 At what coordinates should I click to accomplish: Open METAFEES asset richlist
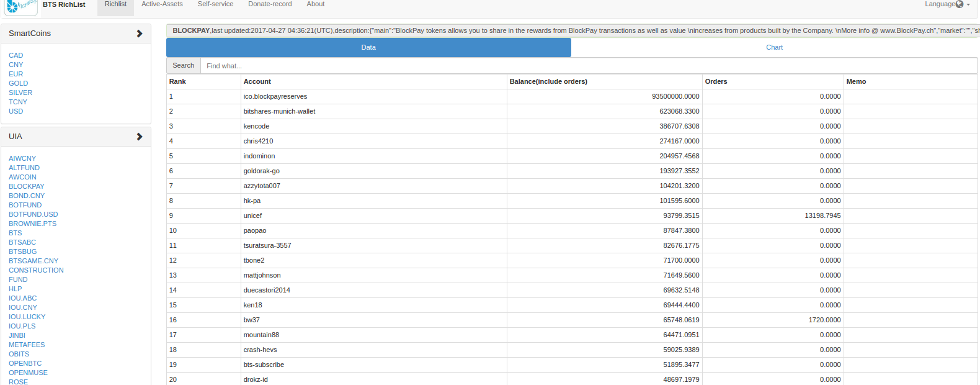point(27,345)
